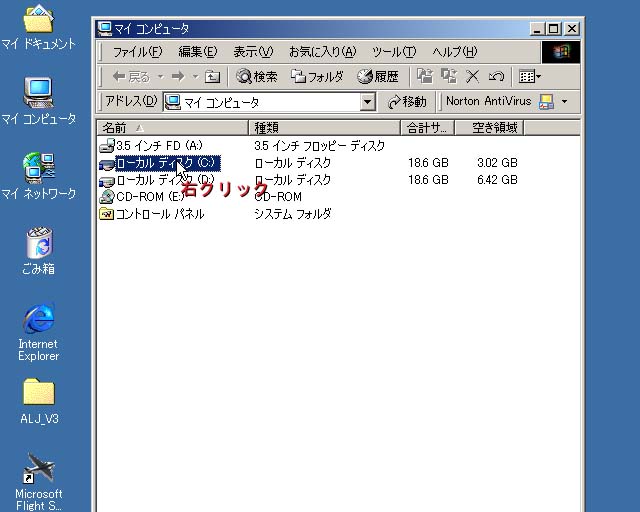Click the Internet Explorer desktop icon
The image size is (640, 512).
(x=38, y=332)
